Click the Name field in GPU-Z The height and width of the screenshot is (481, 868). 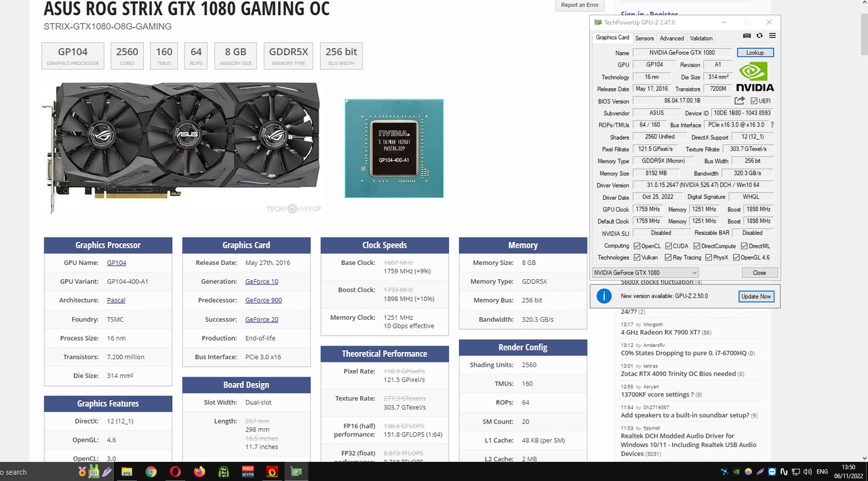[x=682, y=53]
